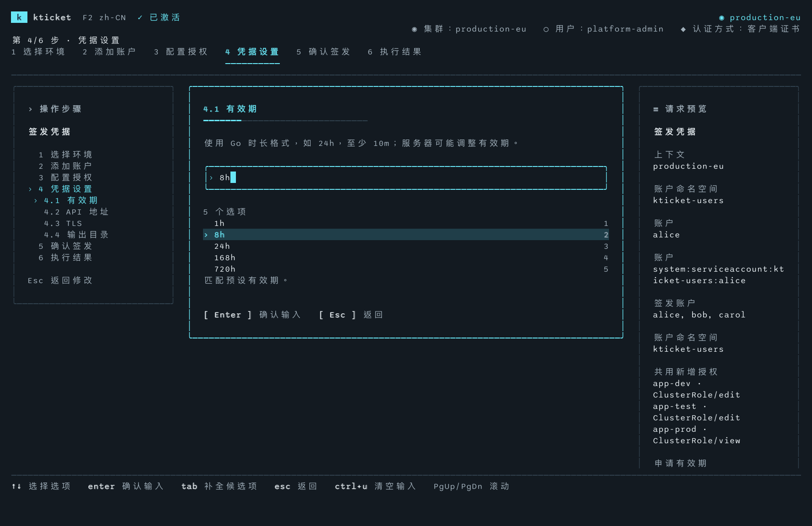Click the kticket logo icon
This screenshot has width=812, height=526.
(19, 17)
